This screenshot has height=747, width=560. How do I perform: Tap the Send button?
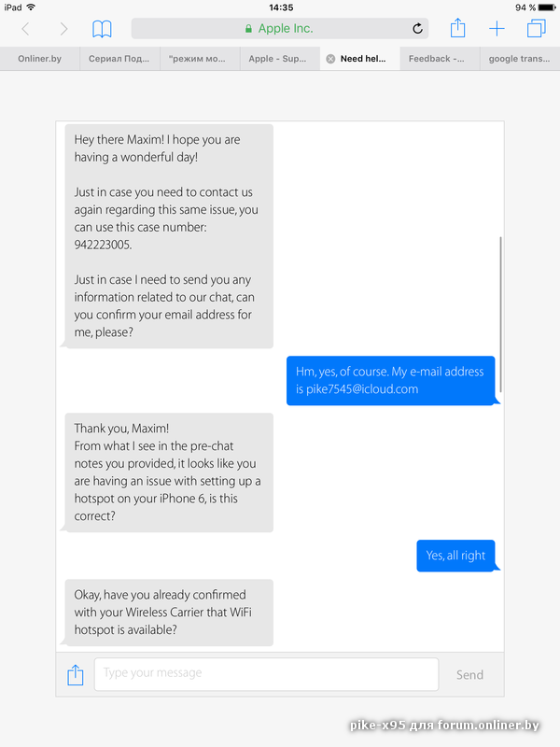click(469, 674)
